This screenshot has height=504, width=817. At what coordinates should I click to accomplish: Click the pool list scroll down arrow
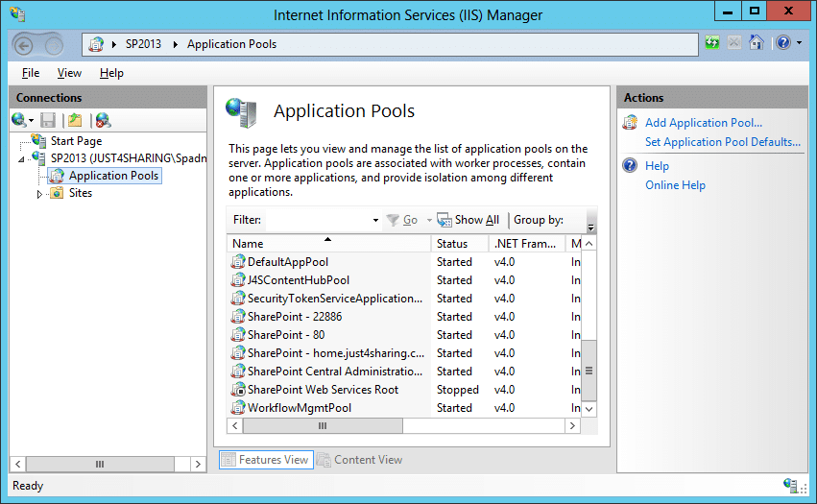click(x=589, y=409)
